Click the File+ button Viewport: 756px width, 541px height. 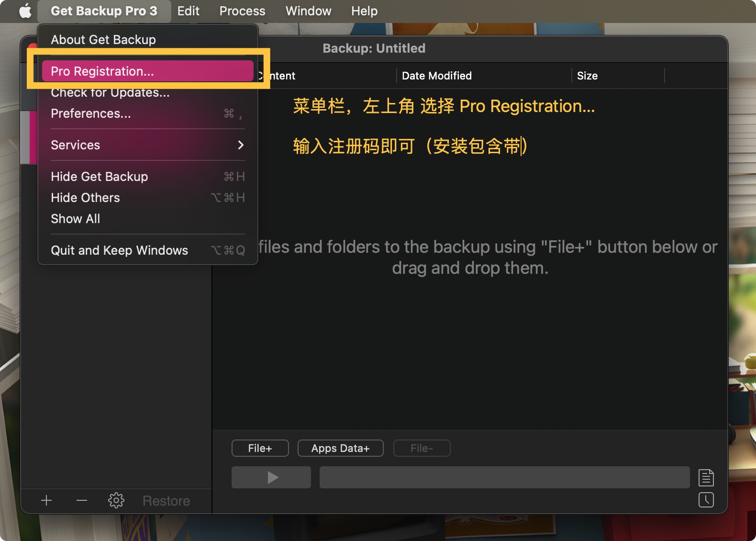tap(260, 448)
